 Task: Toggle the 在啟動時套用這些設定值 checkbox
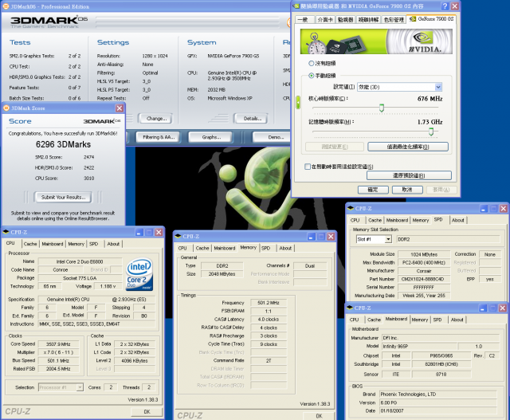click(x=308, y=167)
